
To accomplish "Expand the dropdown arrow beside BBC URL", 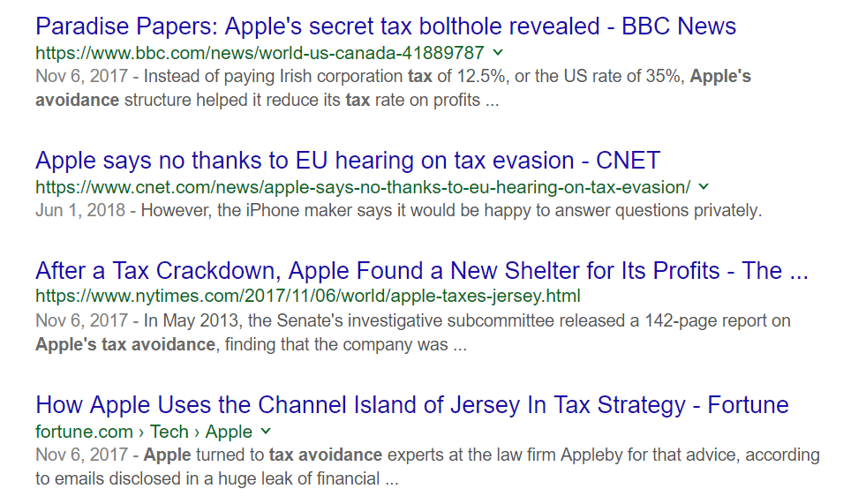I will pos(498,52).
